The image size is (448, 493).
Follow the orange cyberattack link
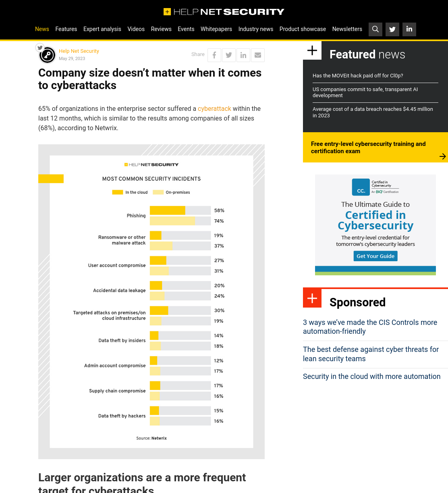(x=214, y=108)
